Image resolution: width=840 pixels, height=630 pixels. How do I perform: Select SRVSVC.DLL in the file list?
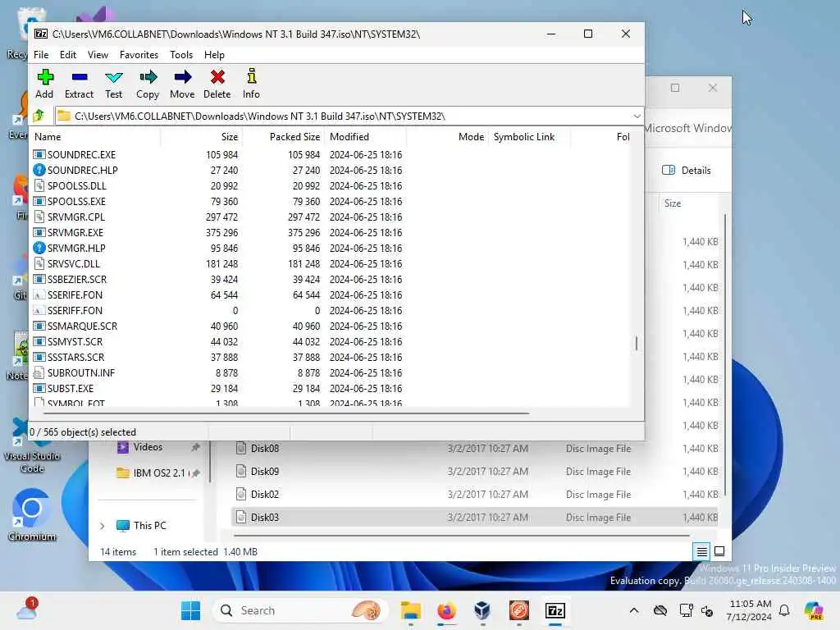(x=73, y=263)
